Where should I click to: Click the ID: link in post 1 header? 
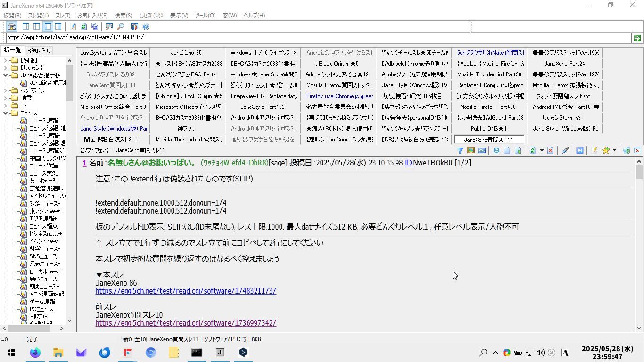tap(409, 163)
